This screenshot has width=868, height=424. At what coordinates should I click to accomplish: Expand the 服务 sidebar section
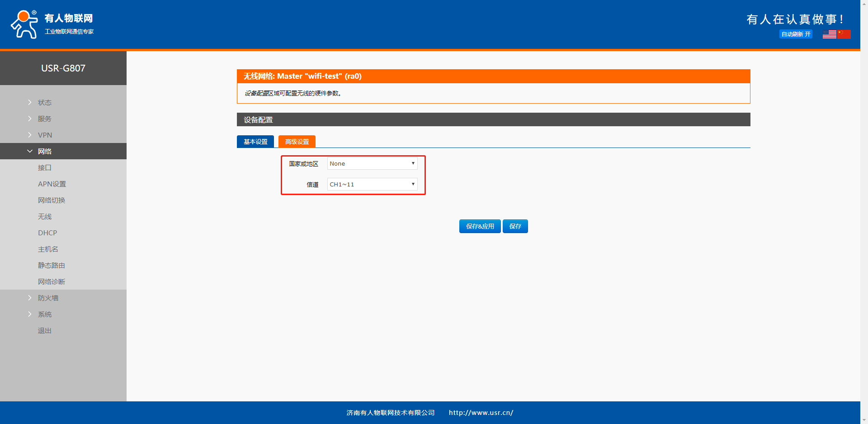pyautogui.click(x=45, y=119)
